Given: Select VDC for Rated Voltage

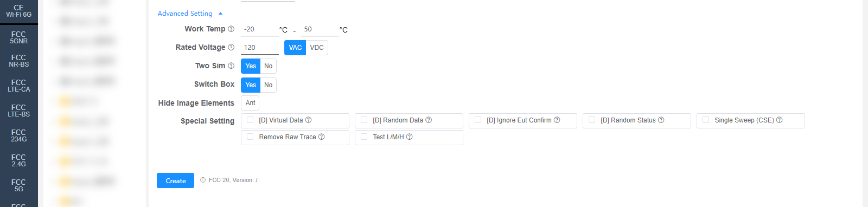Looking at the screenshot, I should (317, 48).
